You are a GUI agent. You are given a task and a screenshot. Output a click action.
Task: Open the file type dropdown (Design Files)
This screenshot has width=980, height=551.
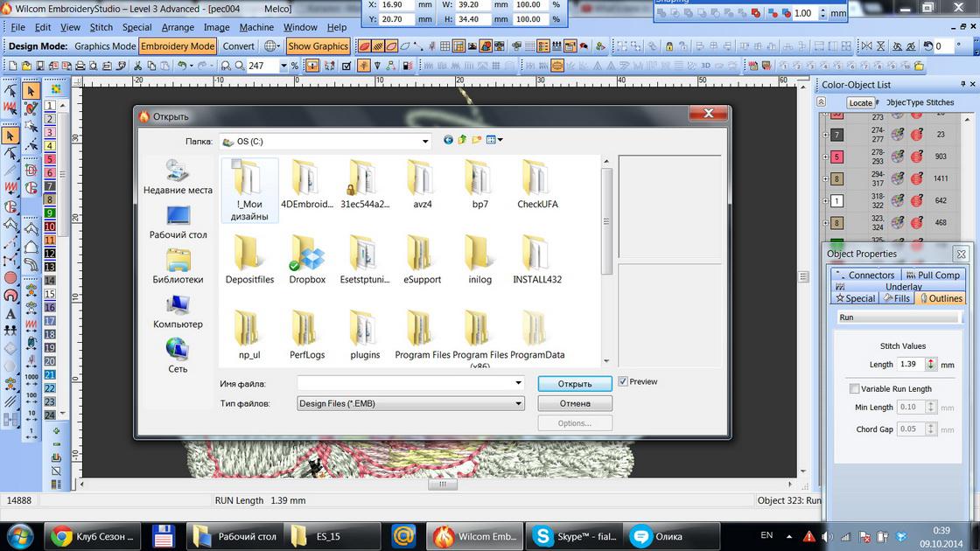tap(518, 403)
